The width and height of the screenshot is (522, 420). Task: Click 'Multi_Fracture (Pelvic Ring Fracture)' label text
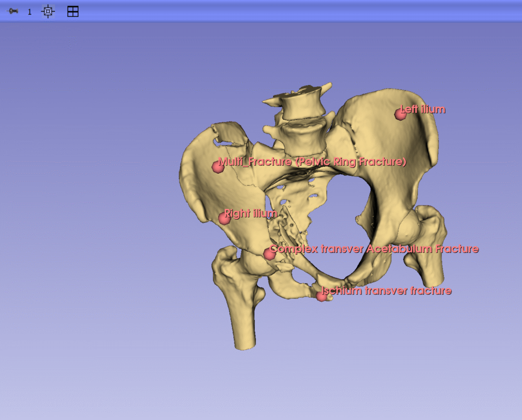pos(312,162)
